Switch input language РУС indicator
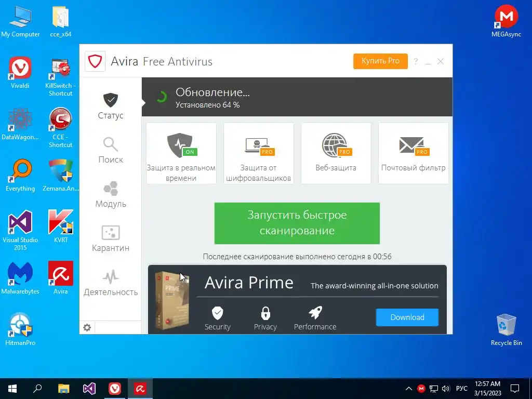Viewport: 532px width, 399px height. pyautogui.click(x=461, y=389)
